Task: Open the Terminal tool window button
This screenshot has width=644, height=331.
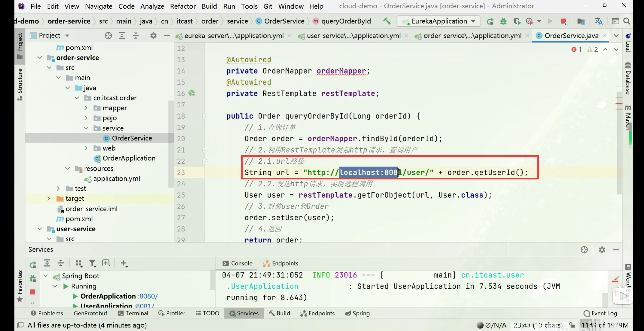Action: [x=133, y=313]
